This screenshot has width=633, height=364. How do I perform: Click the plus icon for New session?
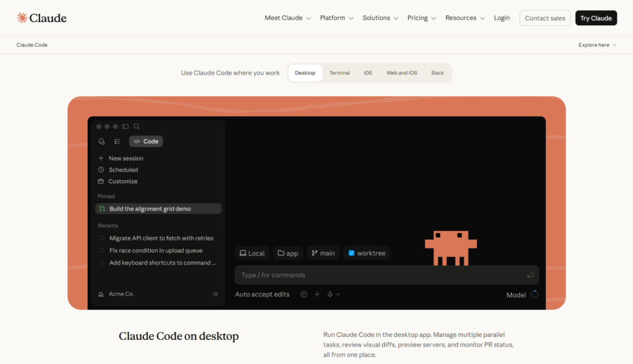(101, 158)
